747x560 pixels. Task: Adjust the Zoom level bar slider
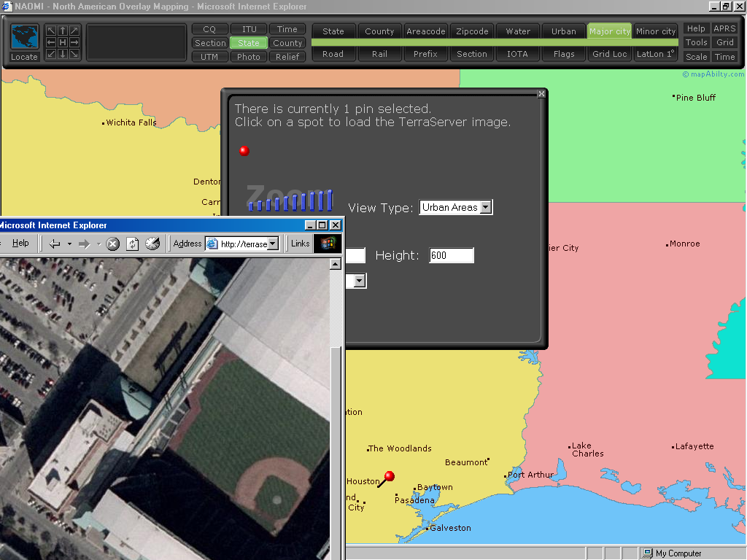[290, 201]
